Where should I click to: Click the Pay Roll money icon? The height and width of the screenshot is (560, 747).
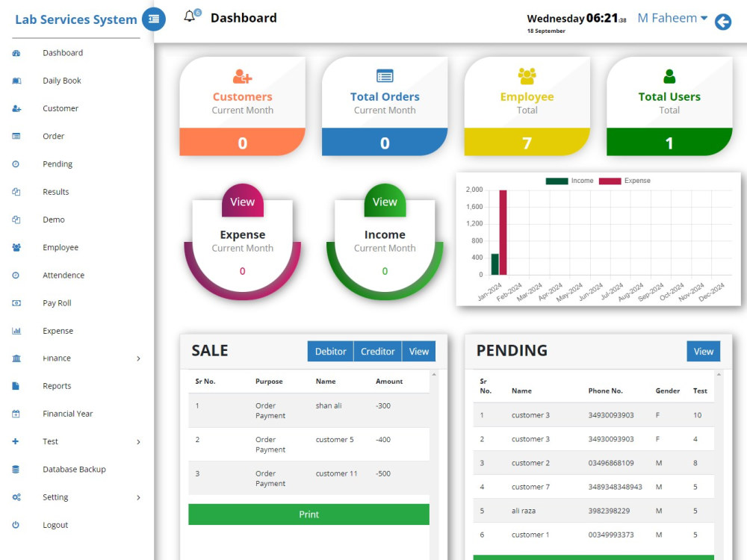click(16, 303)
